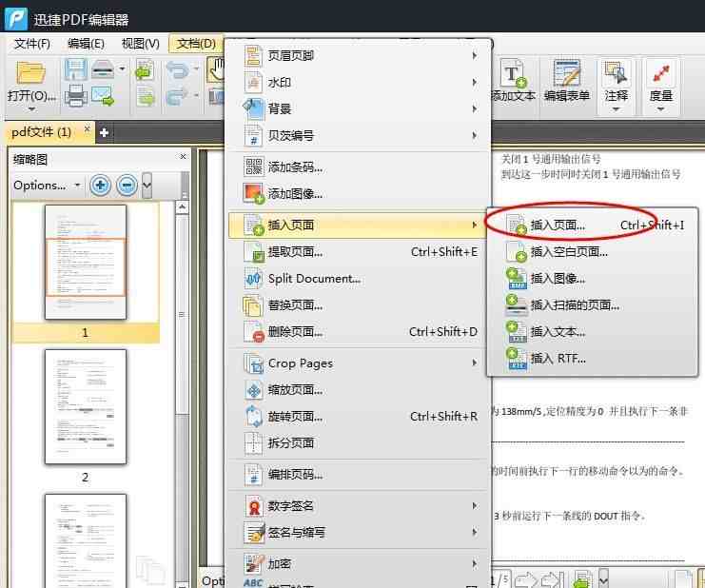Add a new document tab
705x588 pixels.
pos(104,132)
